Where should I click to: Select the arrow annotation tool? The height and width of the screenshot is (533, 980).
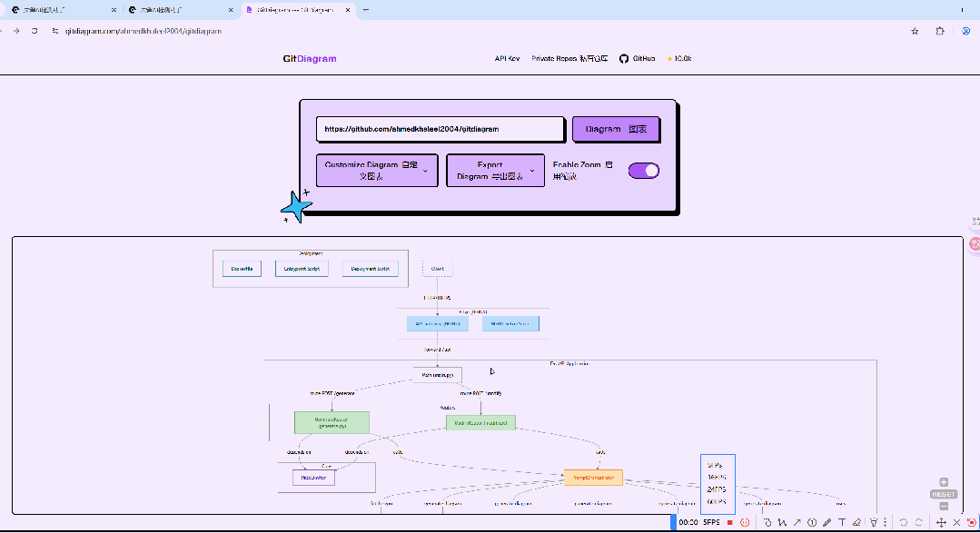tap(797, 522)
